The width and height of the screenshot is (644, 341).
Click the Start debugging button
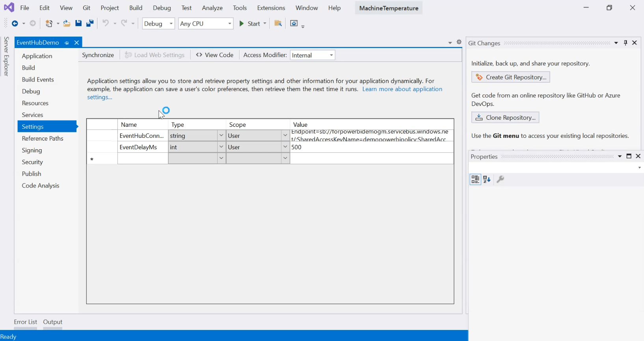pos(250,24)
